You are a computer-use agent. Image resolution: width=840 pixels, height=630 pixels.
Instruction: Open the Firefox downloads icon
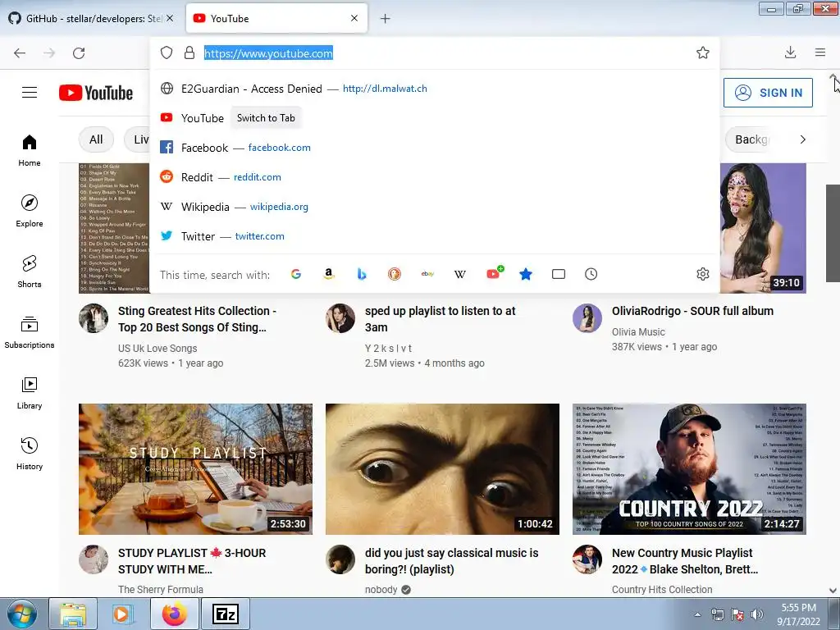pos(790,52)
